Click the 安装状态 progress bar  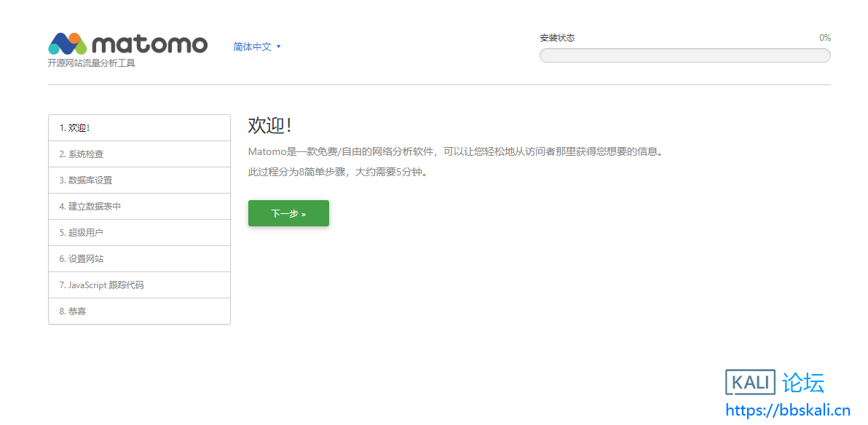pyautogui.click(x=684, y=55)
